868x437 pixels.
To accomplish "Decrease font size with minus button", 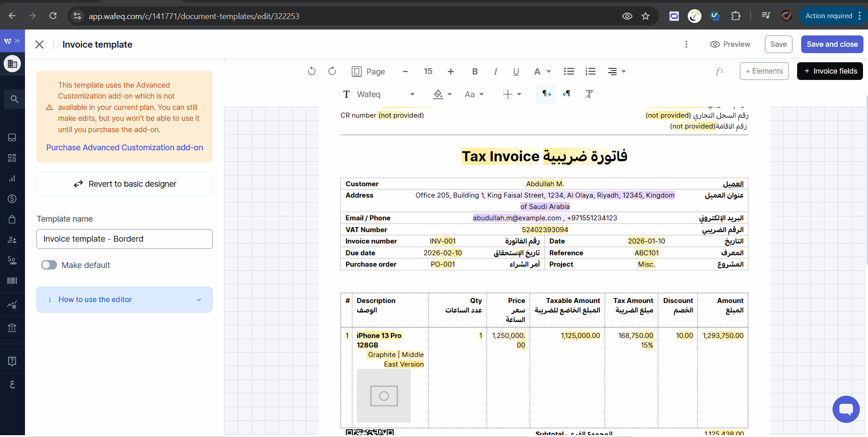I will coord(405,71).
